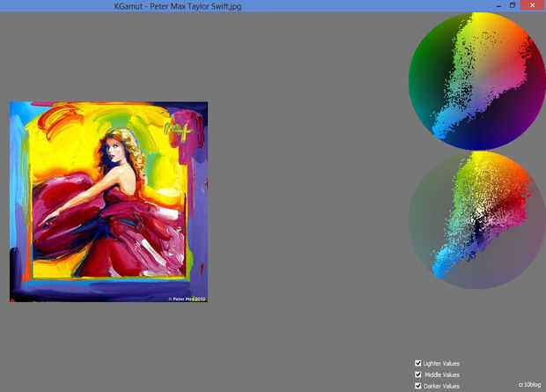This screenshot has width=546, height=392.
Task: Close the KGamut window
Action: point(533,5)
